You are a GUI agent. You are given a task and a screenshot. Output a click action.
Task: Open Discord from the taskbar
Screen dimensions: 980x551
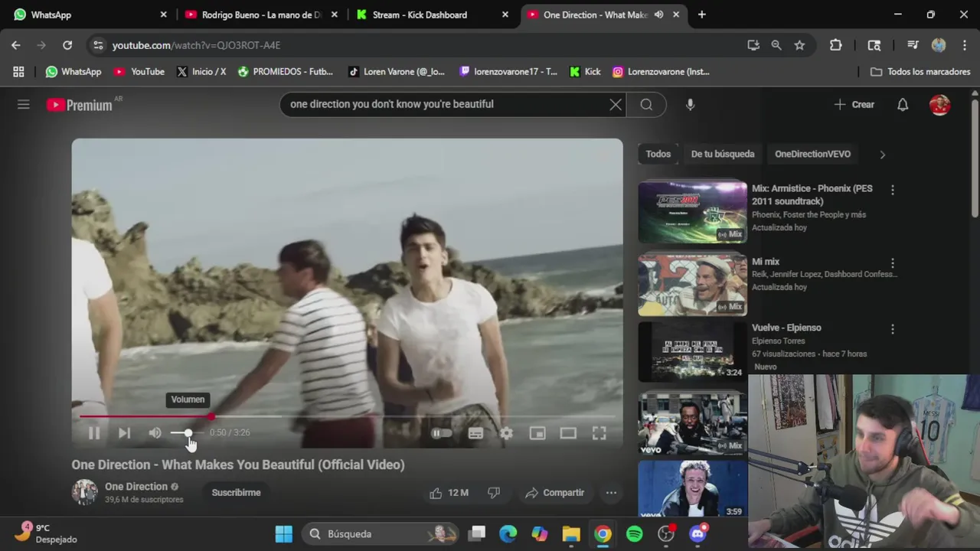pos(698,534)
